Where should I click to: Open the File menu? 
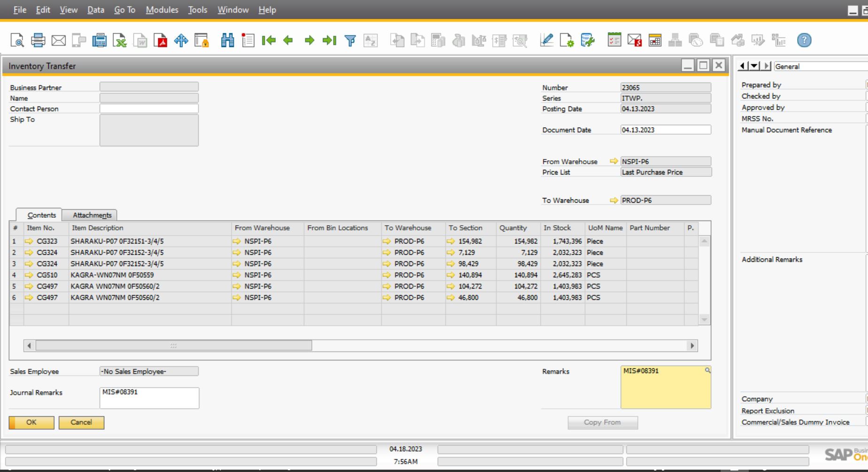coord(20,10)
